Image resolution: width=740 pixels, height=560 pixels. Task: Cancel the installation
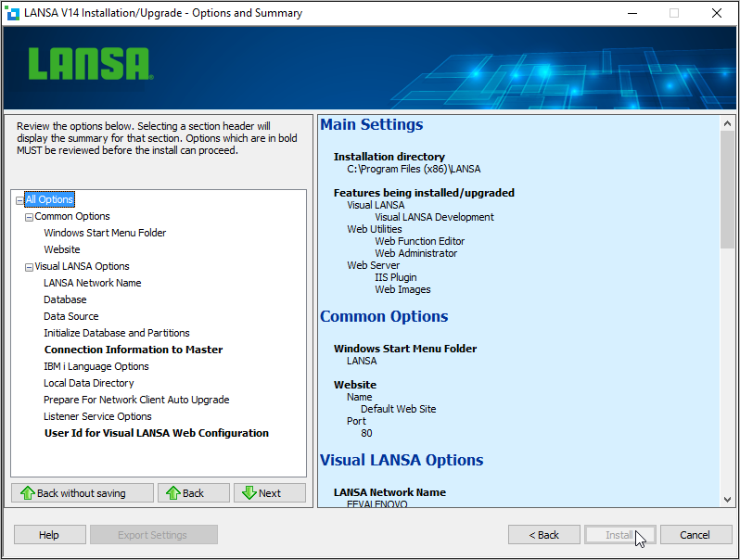point(695,535)
